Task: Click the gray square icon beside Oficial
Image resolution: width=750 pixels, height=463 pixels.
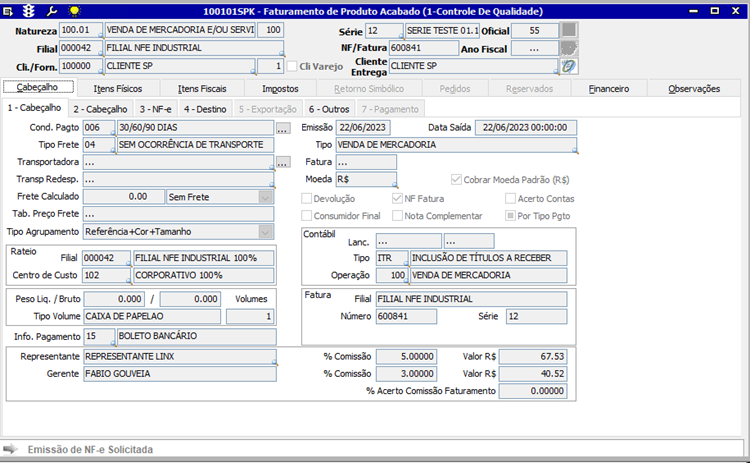Action: pyautogui.click(x=568, y=30)
